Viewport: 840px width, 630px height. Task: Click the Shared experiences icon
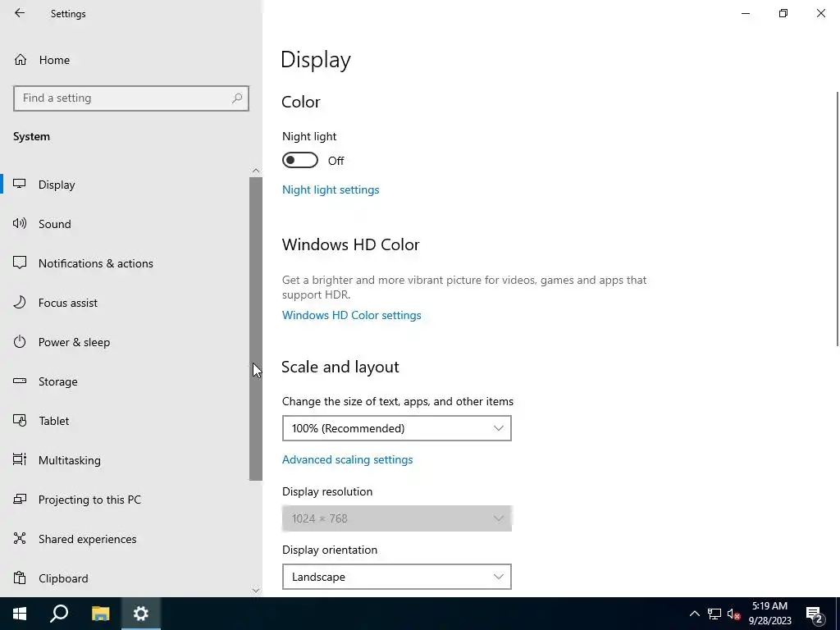click(x=20, y=538)
